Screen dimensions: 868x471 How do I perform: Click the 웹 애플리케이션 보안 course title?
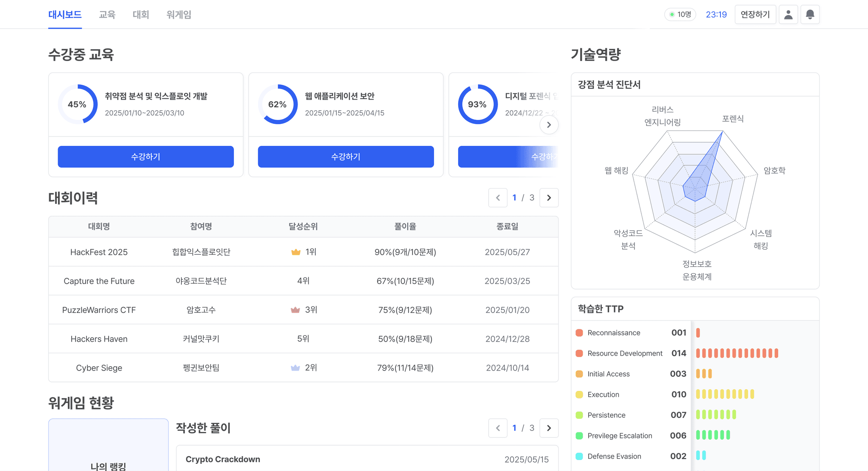pyautogui.click(x=339, y=96)
